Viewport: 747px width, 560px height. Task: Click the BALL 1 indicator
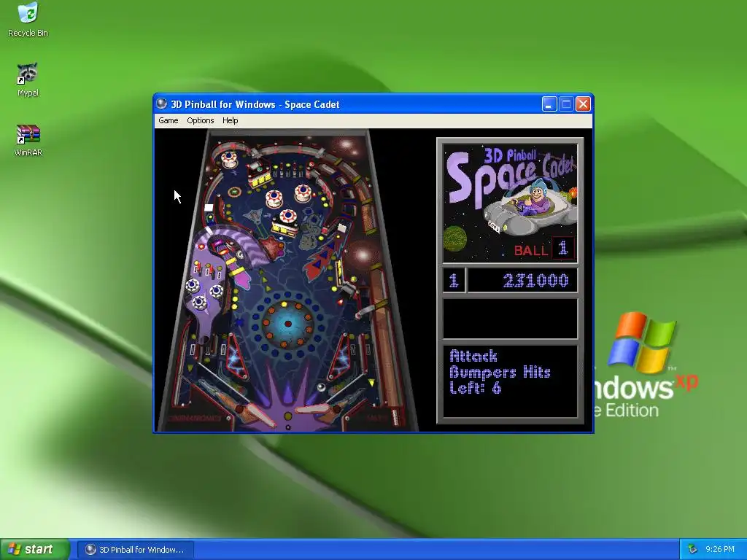point(544,249)
